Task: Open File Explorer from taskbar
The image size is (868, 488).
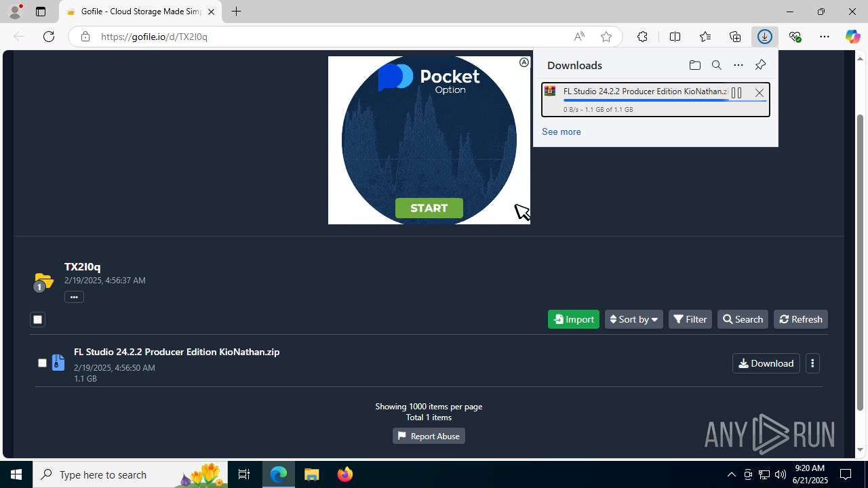Action: 312,474
